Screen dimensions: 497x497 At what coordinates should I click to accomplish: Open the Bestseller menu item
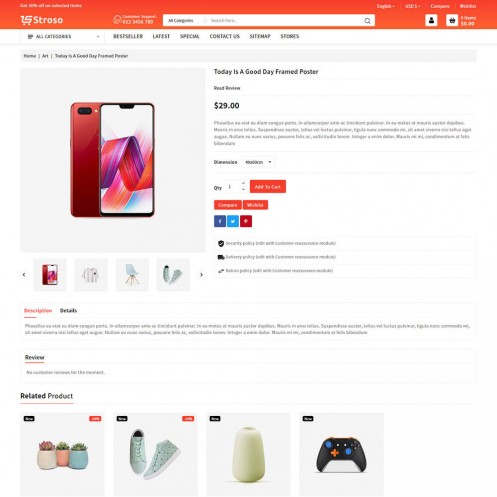(128, 36)
